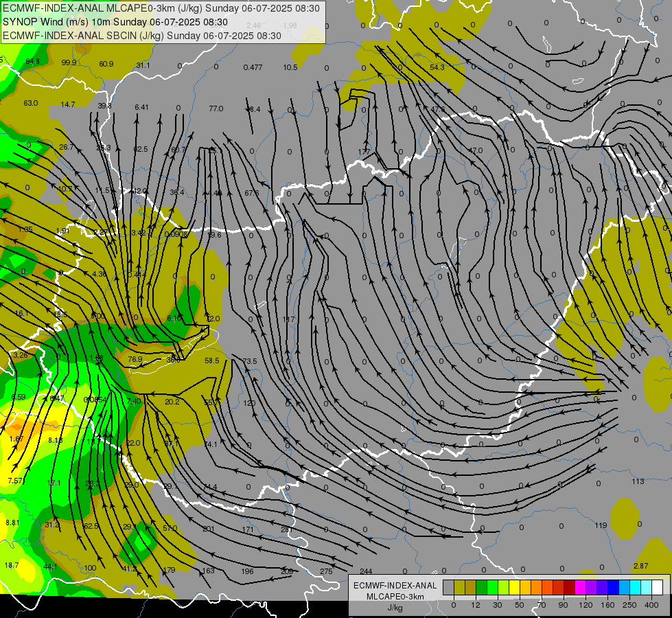
Task: Click map value 10.5
Action: tap(290, 67)
